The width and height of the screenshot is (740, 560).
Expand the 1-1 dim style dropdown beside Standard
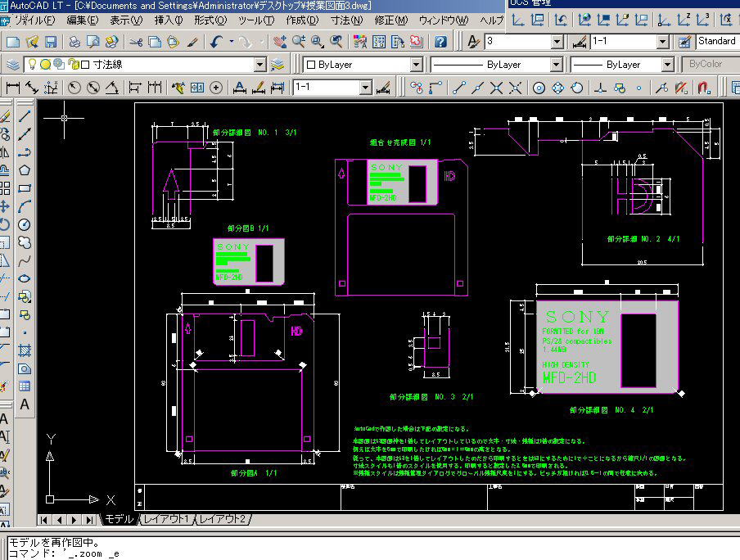click(x=662, y=42)
